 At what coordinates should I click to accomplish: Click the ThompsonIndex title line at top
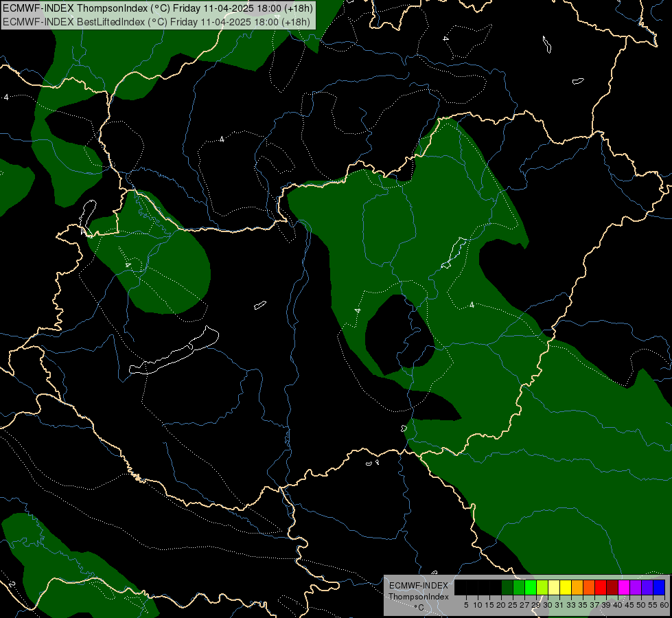tap(158, 8)
